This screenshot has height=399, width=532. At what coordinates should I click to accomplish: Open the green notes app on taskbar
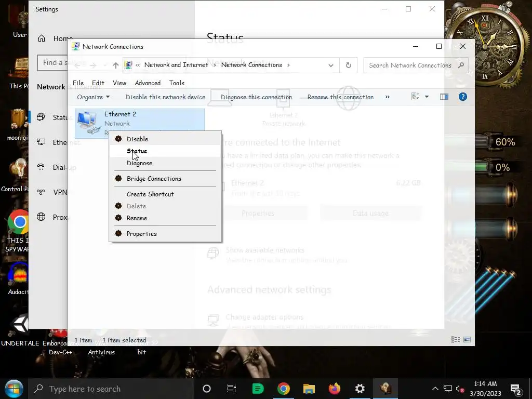coord(258,389)
